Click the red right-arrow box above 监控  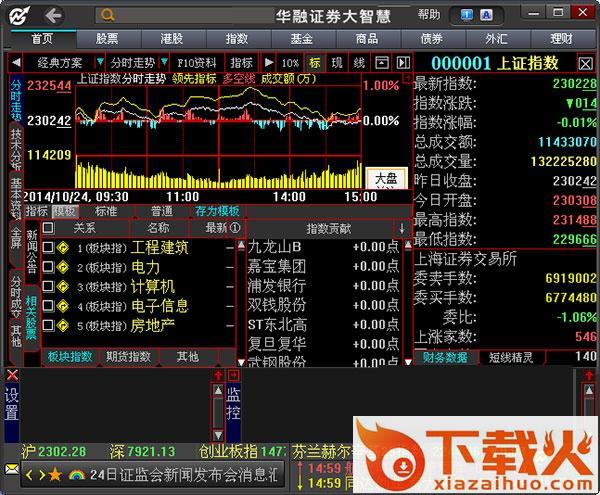click(x=233, y=375)
